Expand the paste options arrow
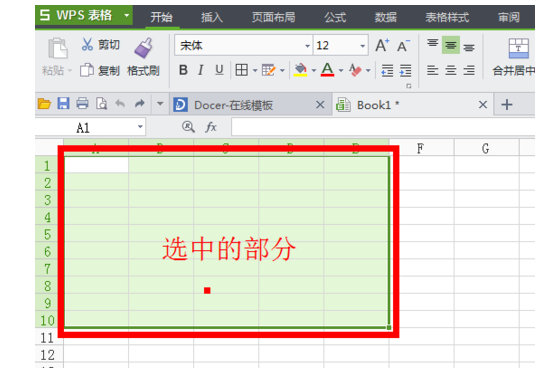This screenshot has height=368, width=538. coord(70,71)
